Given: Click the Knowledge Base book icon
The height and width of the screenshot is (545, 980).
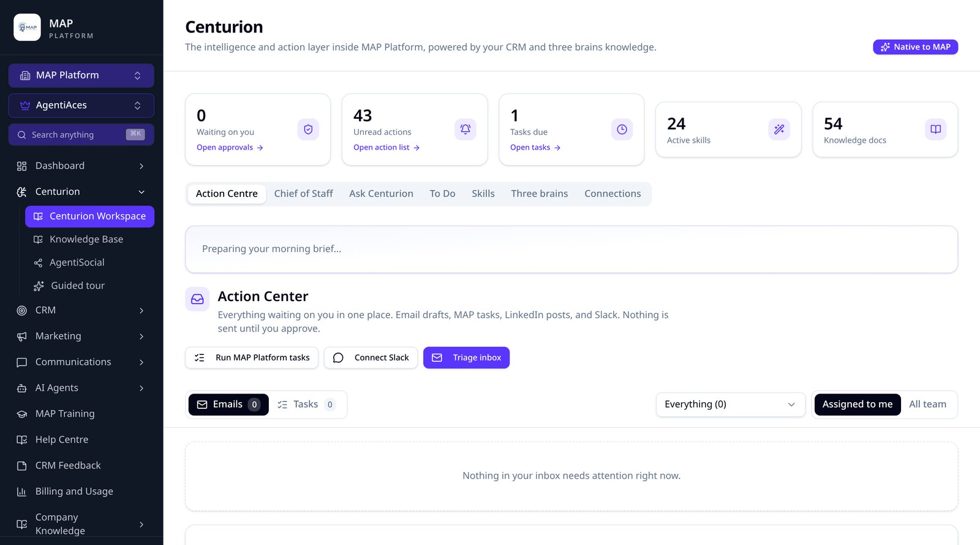Looking at the screenshot, I should pos(38,240).
